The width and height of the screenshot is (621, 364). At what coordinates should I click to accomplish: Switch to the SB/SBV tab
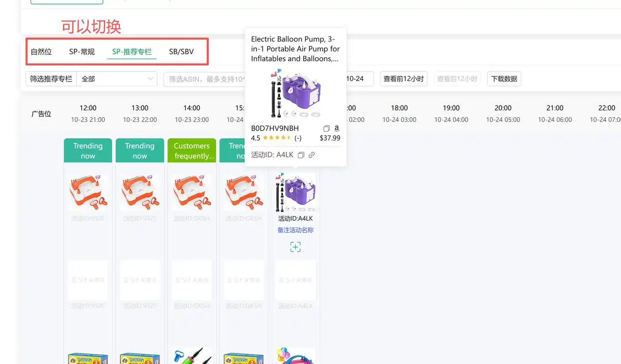tap(182, 51)
